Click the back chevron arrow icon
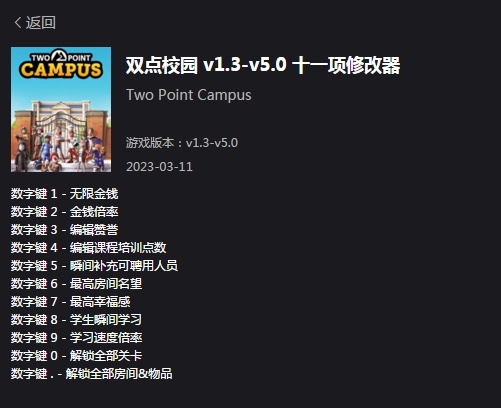Image resolution: width=501 pixels, height=408 pixels. 18,23
